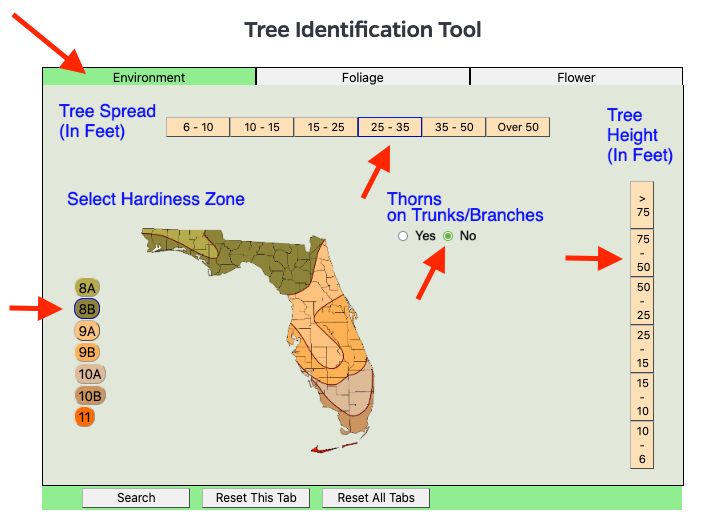Image resolution: width=727 pixels, height=528 pixels.
Task: Choose No for thorns on branches
Action: coord(448,236)
